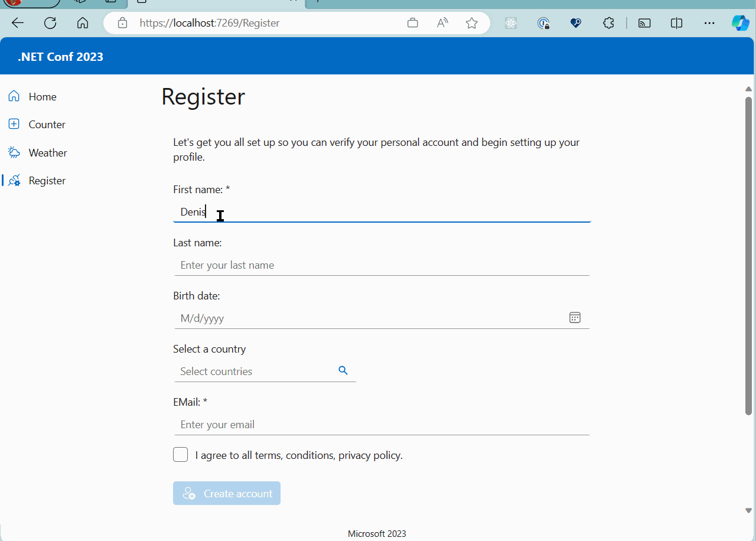Click the Select a country label
The image size is (756, 541).
point(209,349)
